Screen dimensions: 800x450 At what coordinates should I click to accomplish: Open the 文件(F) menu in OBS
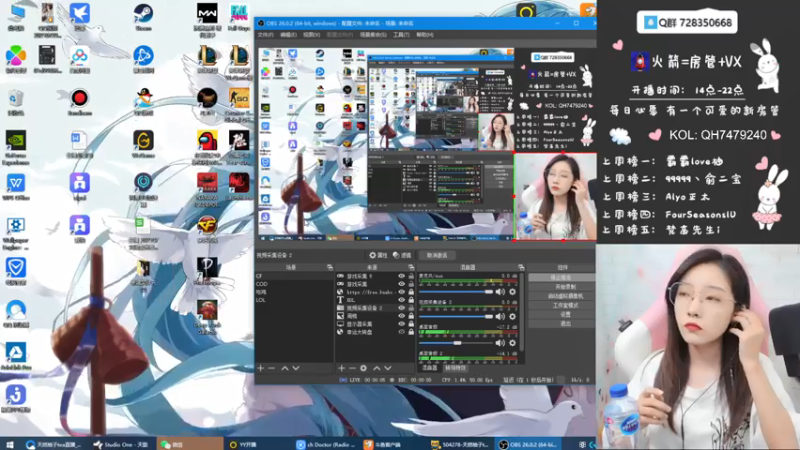click(265, 35)
